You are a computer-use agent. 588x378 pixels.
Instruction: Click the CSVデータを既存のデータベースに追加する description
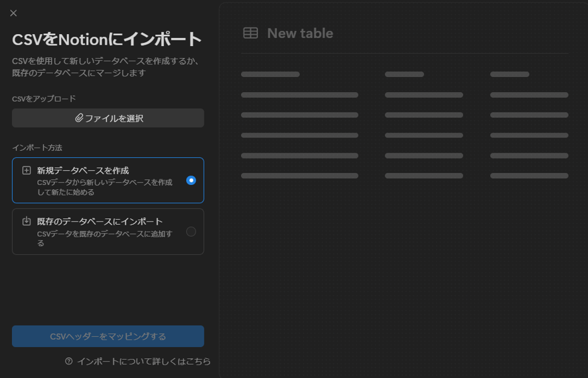pos(105,239)
